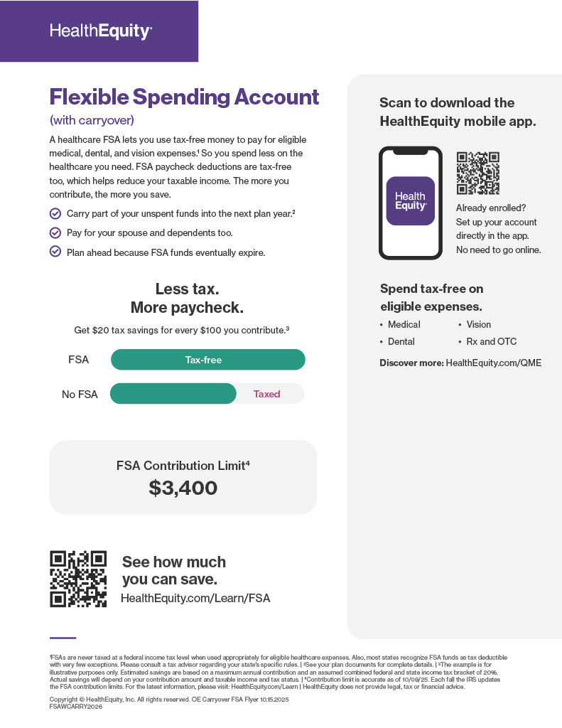562x728 pixels.
Task: Click the mobile app QR code
Action: 477,173
